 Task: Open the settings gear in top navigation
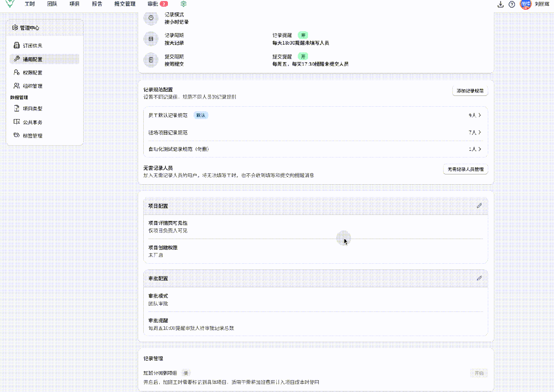pyautogui.click(x=183, y=4)
